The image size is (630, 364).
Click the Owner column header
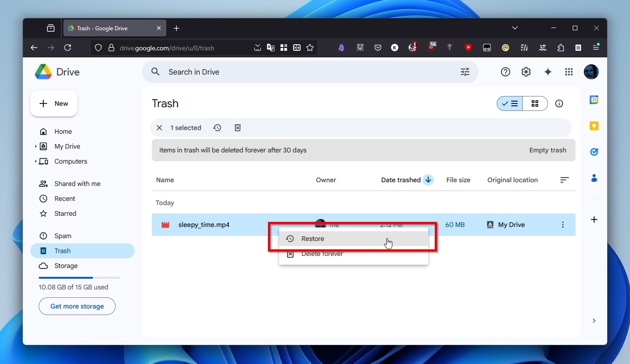tap(326, 180)
